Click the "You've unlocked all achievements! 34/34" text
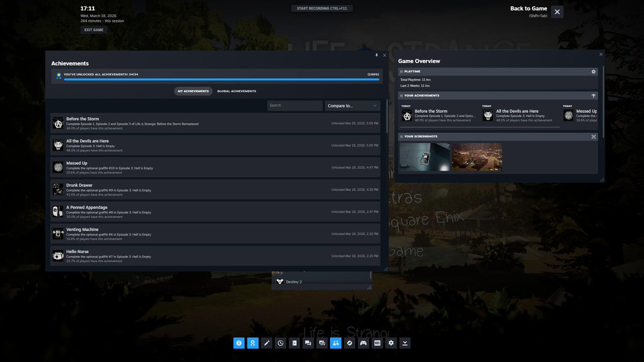Screen dimensions: 644x362 [101, 75]
